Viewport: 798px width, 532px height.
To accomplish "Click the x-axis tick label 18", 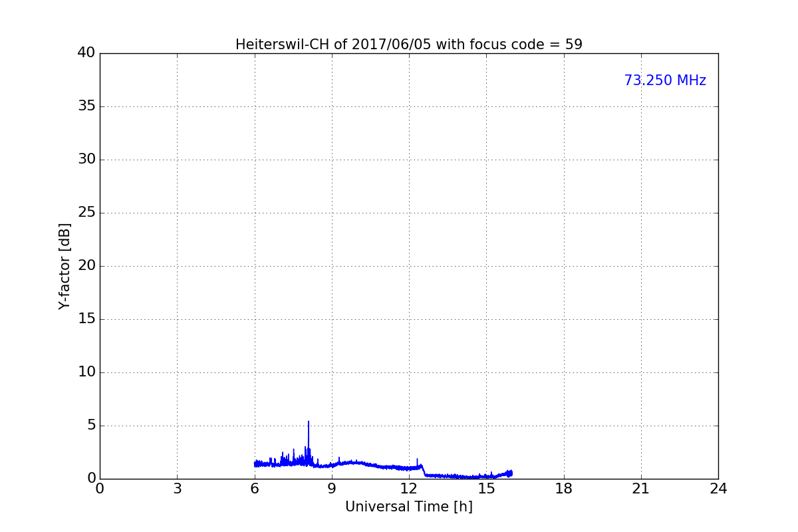I will (x=564, y=489).
